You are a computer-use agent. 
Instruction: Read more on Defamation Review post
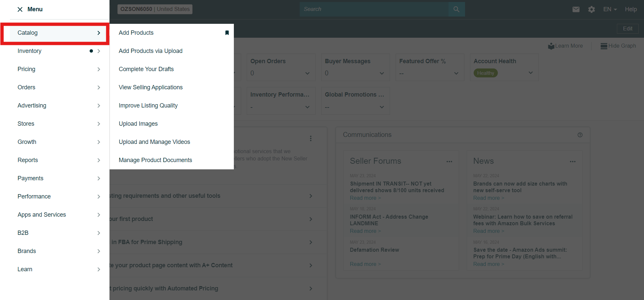click(365, 264)
